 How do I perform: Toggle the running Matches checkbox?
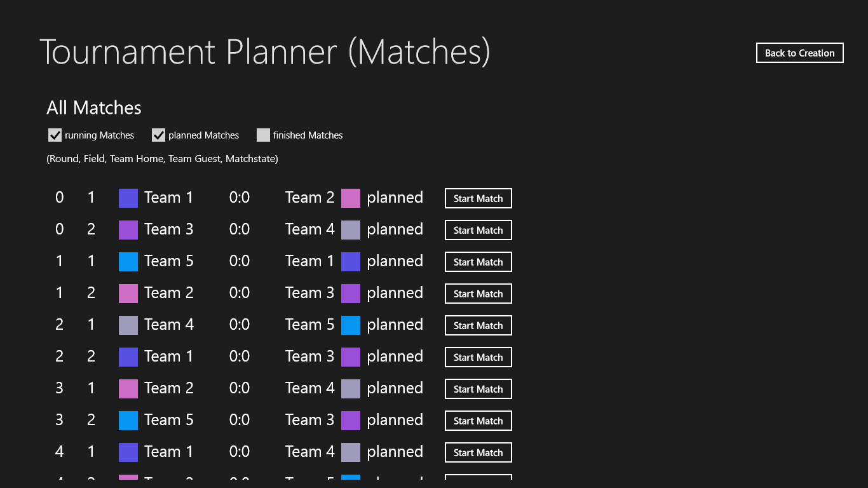click(x=55, y=135)
